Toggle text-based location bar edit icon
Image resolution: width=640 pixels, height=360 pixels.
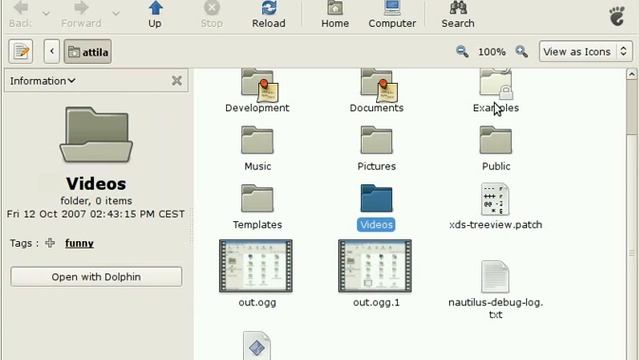click(21, 51)
